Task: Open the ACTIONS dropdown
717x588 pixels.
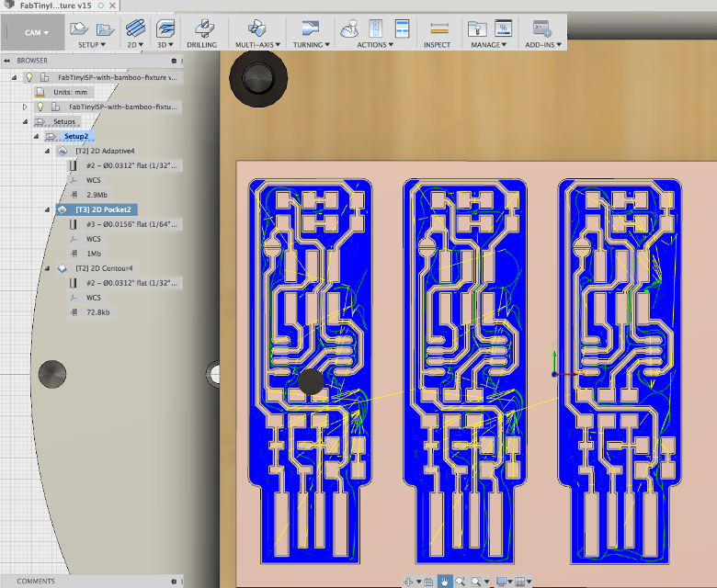Action: tap(375, 45)
